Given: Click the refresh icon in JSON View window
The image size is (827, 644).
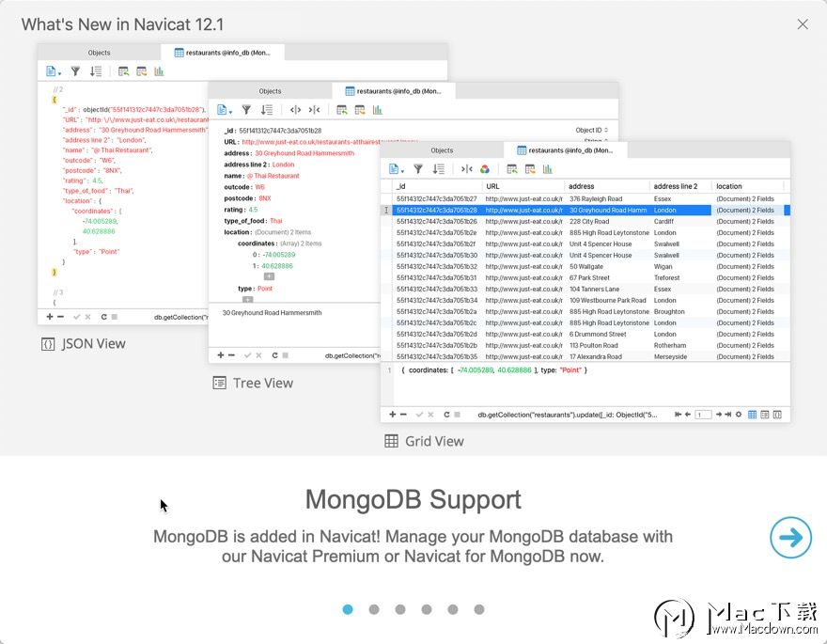Looking at the screenshot, I should coord(104,317).
